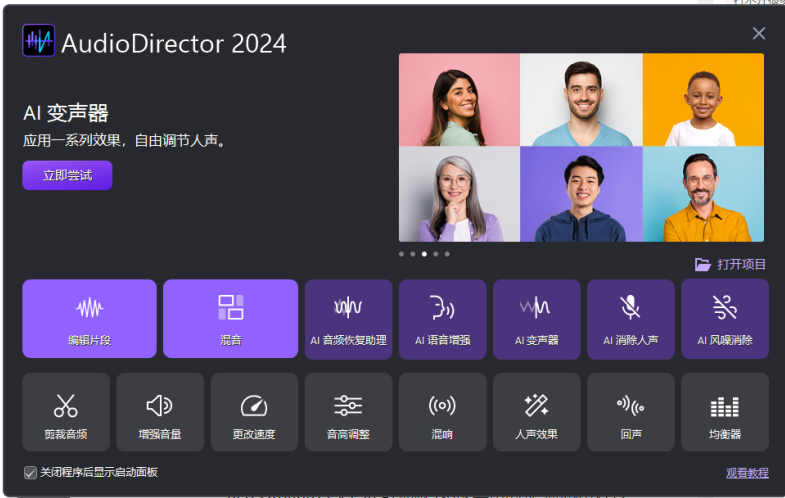This screenshot has height=498, width=785.
Task: Go to fifth carousel slide dot
Action: point(447,254)
